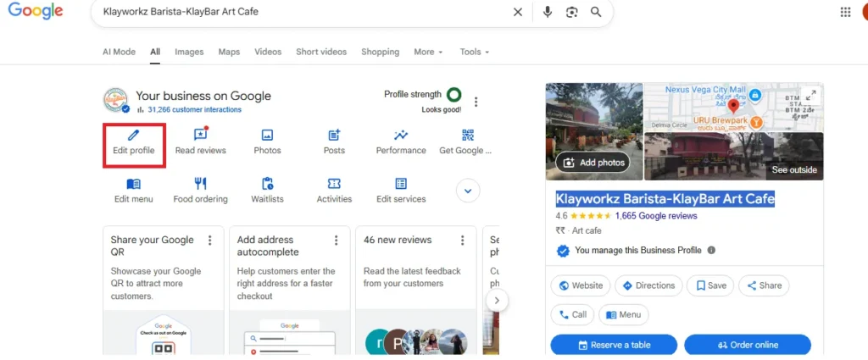Open Read reviews
868x360 pixels.
[x=200, y=142]
